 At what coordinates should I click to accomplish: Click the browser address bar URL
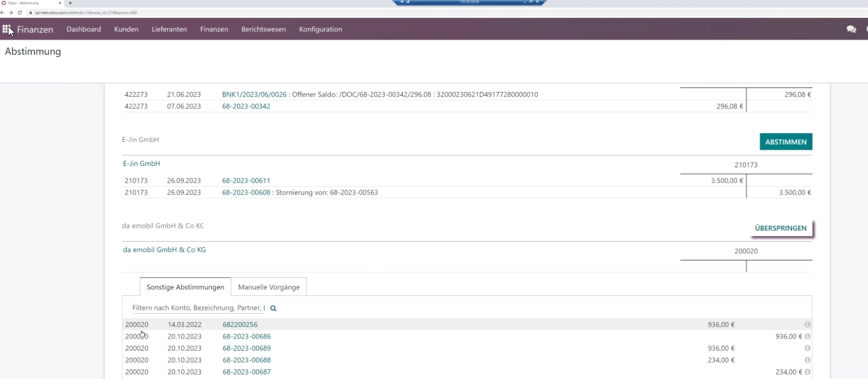(86, 12)
